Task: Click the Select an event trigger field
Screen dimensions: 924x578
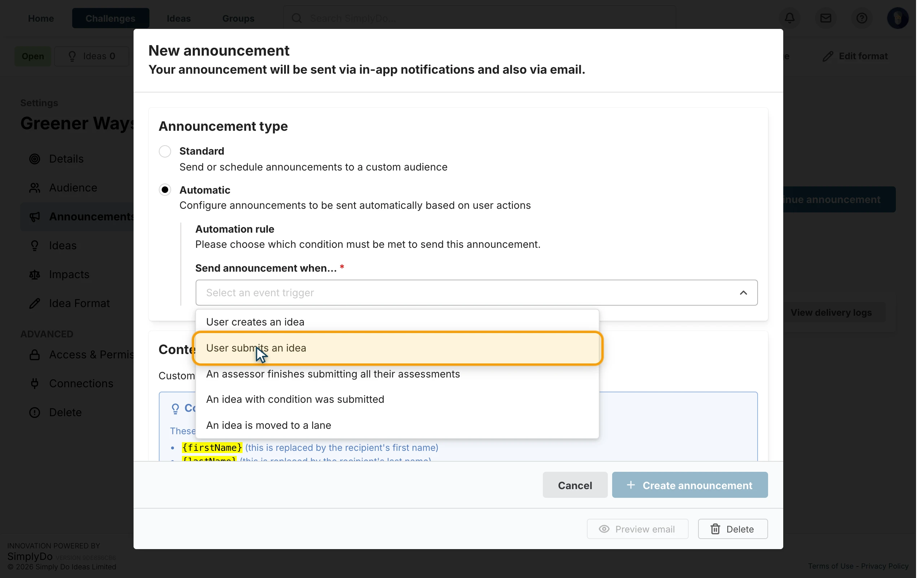Action: click(476, 293)
